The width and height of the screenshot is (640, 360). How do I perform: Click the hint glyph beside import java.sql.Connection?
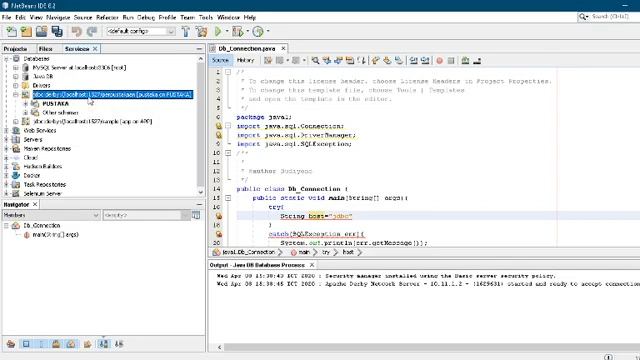219,126
